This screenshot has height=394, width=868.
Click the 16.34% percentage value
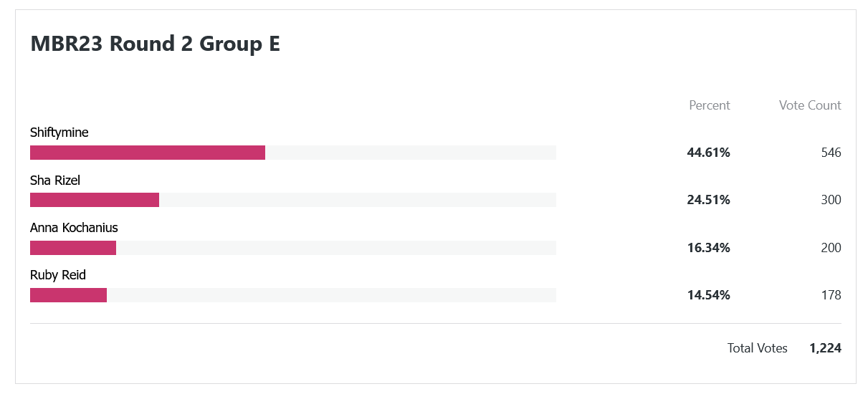tap(709, 248)
